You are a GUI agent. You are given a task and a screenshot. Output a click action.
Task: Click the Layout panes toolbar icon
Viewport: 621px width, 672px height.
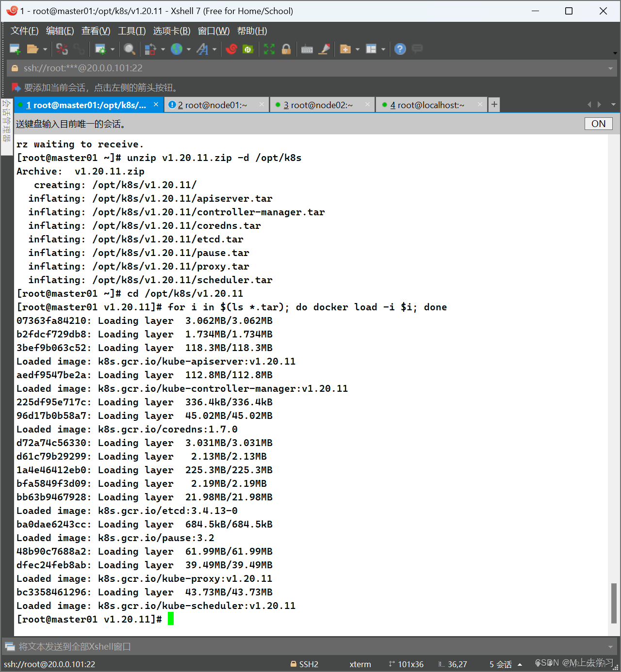371,49
